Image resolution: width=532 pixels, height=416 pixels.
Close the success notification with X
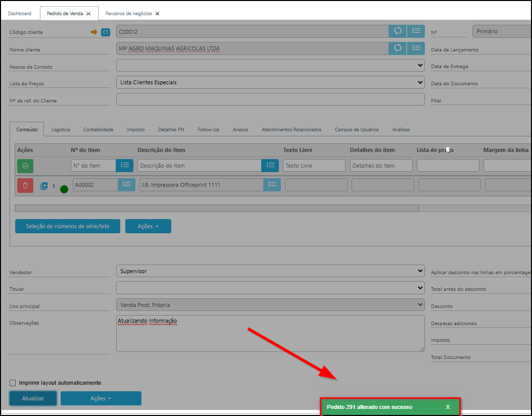448,407
